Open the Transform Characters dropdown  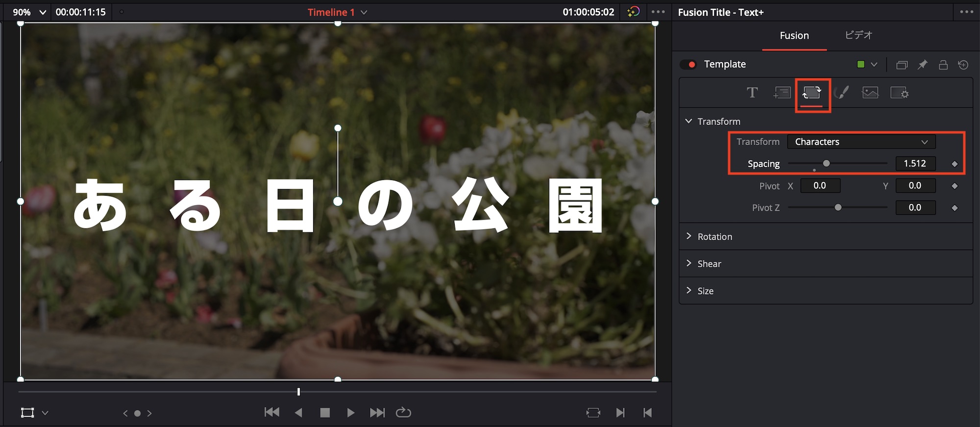(861, 142)
